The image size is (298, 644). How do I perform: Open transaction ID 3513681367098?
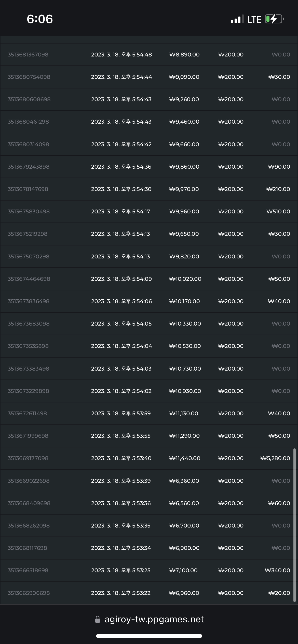click(28, 55)
